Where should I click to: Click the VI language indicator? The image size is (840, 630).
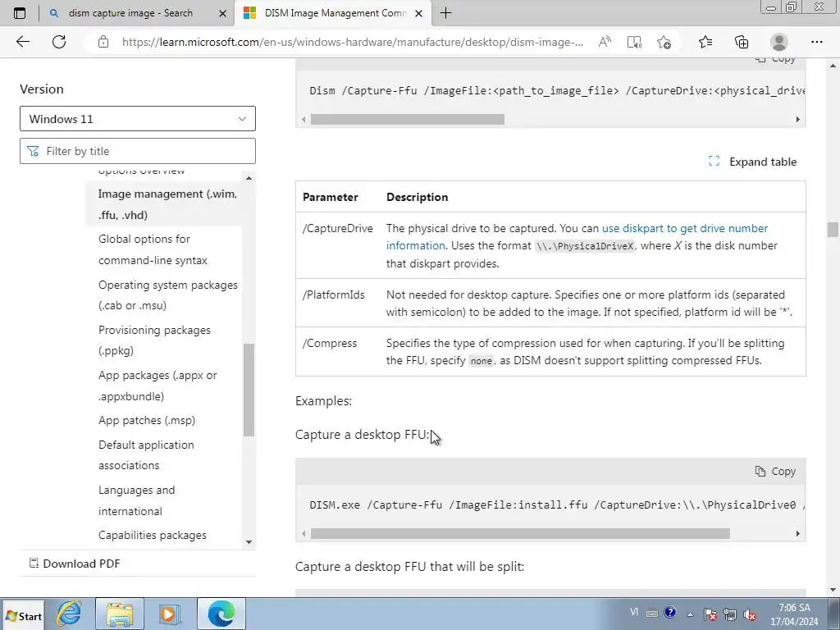point(634,612)
